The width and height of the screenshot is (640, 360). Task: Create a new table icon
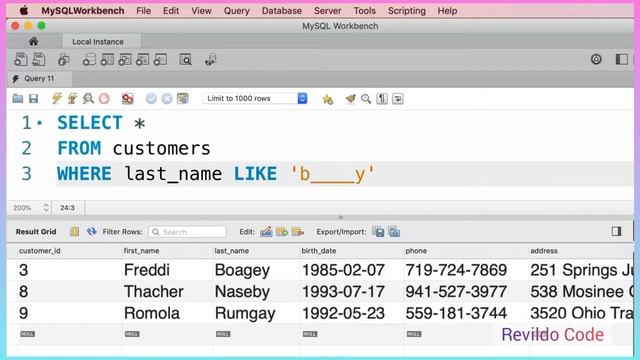(107, 60)
